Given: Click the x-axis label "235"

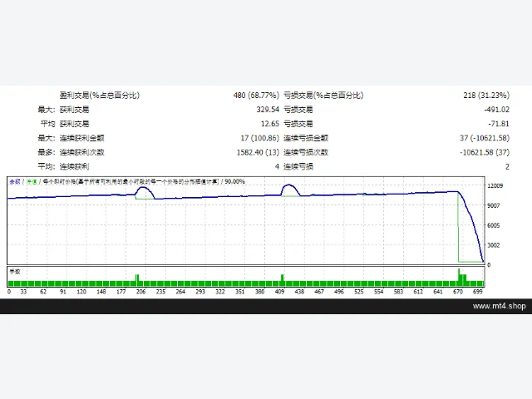Looking at the screenshot, I should (x=160, y=292).
